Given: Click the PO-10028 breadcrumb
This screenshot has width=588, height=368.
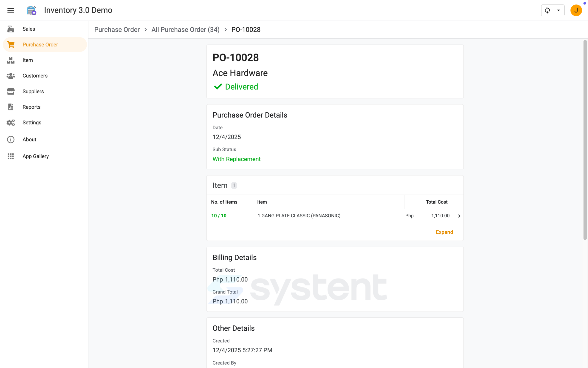Looking at the screenshot, I should 246,30.
